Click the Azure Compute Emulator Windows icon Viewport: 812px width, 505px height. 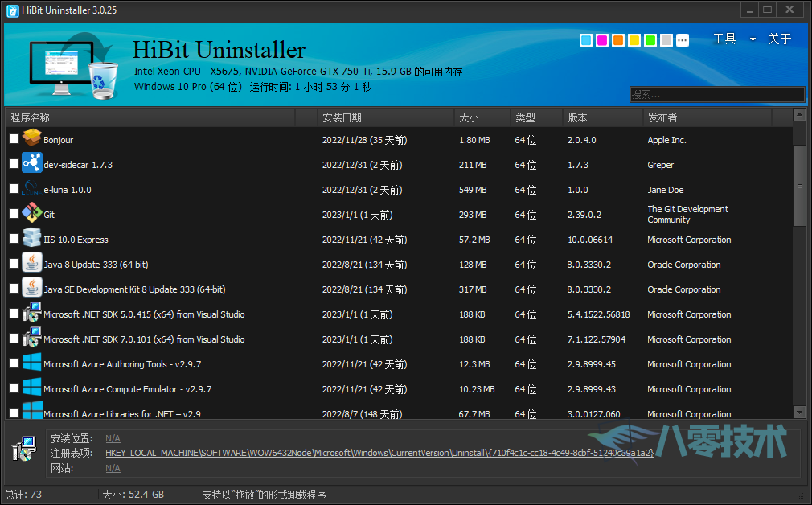point(31,387)
